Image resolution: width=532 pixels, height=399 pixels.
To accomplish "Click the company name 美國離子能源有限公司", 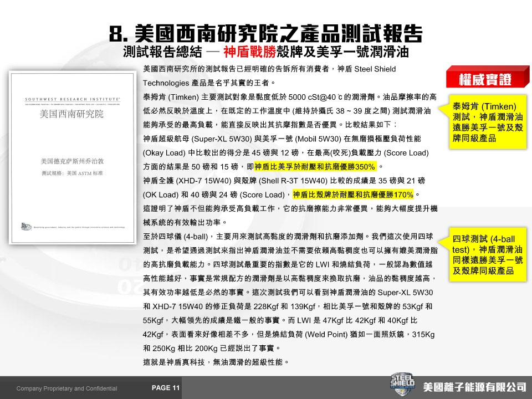I will coord(475,387).
